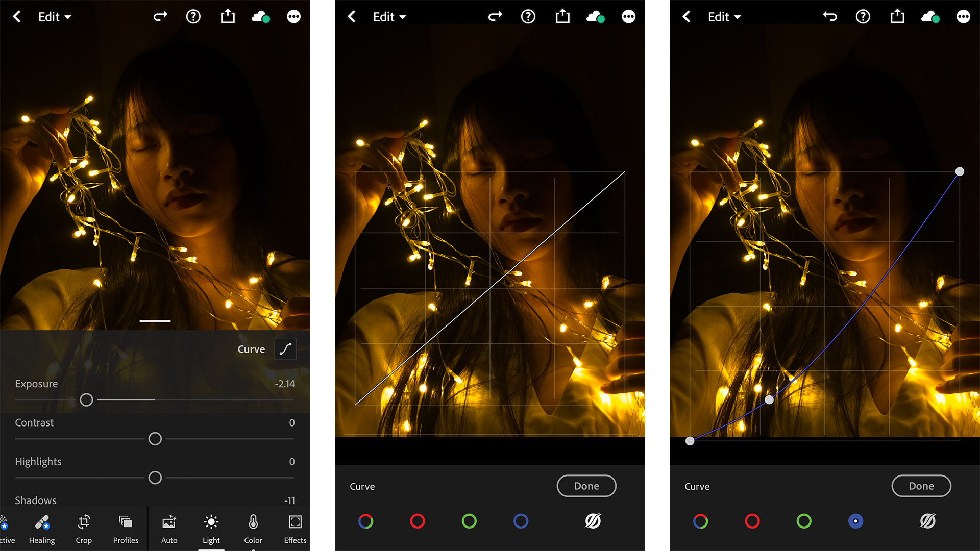Tap share icon in right screen
This screenshot has height=551, width=980.
click(897, 16)
